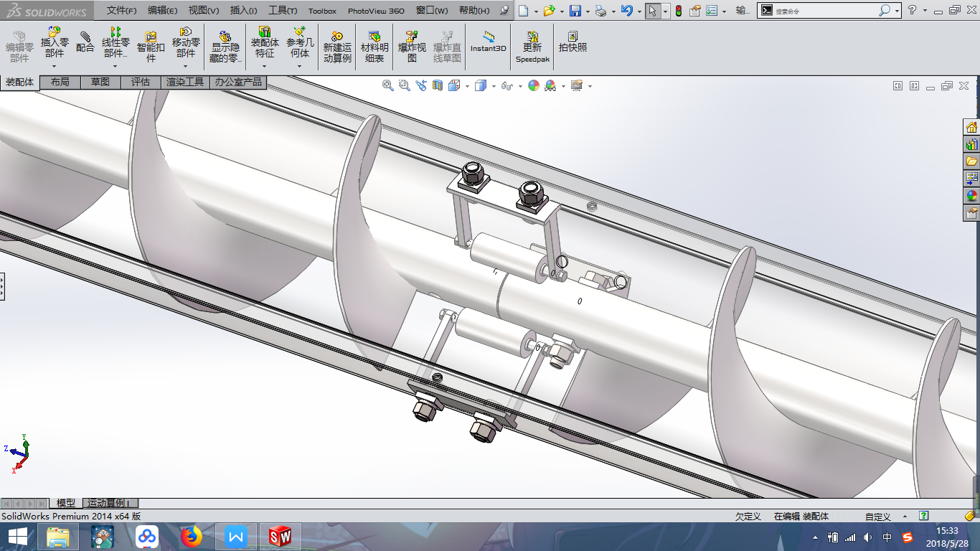This screenshot has height=551, width=980.
Task: Expand the Display Style dropdown arrow
Action: pyautogui.click(x=494, y=86)
